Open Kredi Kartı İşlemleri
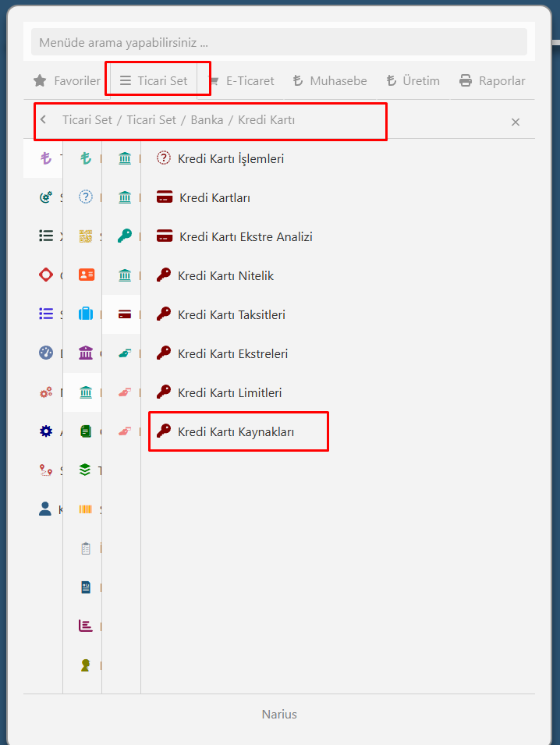 click(x=221, y=158)
